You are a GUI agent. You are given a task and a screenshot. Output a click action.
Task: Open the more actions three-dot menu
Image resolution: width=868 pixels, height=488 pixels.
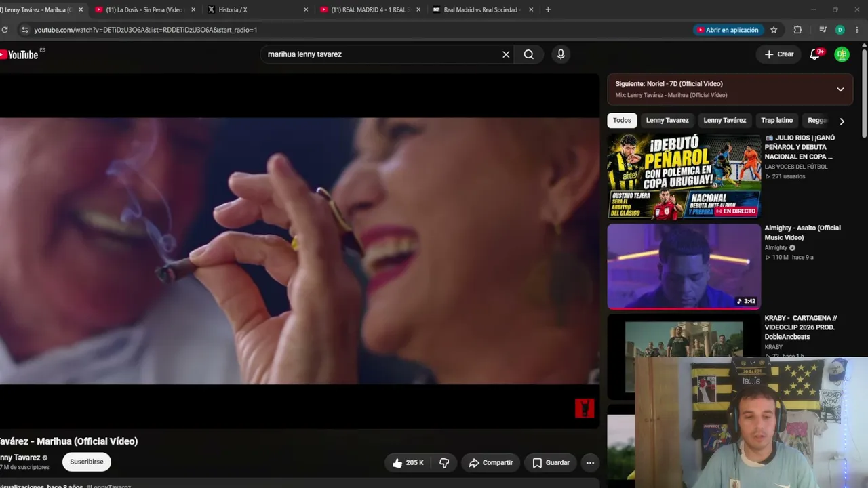pyautogui.click(x=590, y=463)
